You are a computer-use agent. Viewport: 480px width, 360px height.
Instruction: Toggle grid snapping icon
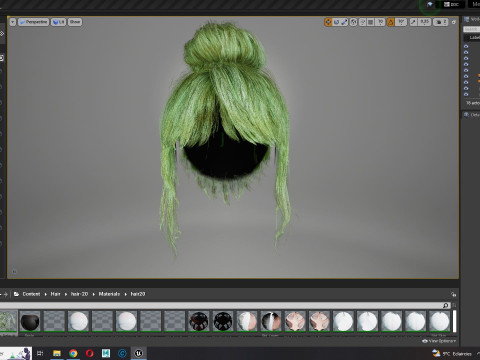[371, 22]
